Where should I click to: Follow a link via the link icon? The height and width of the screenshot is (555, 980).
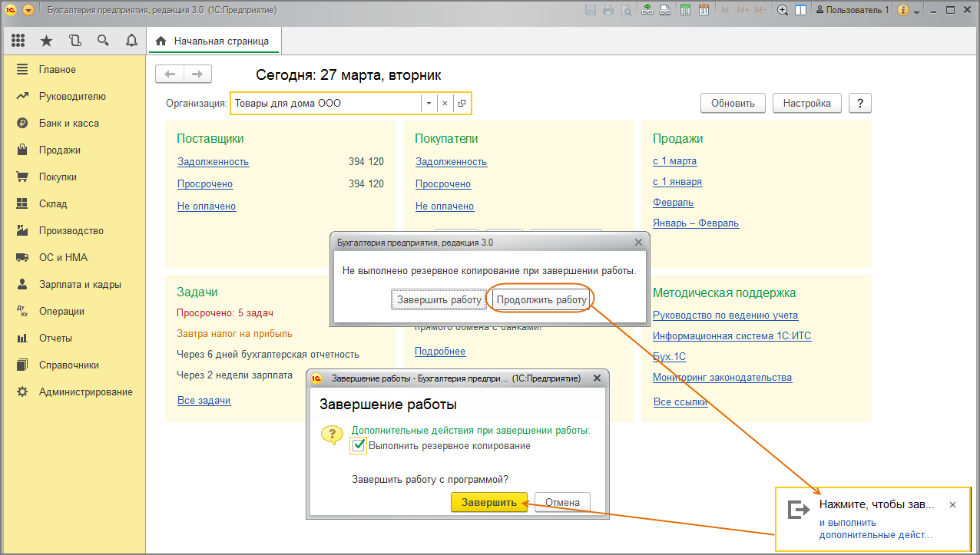click(x=664, y=10)
